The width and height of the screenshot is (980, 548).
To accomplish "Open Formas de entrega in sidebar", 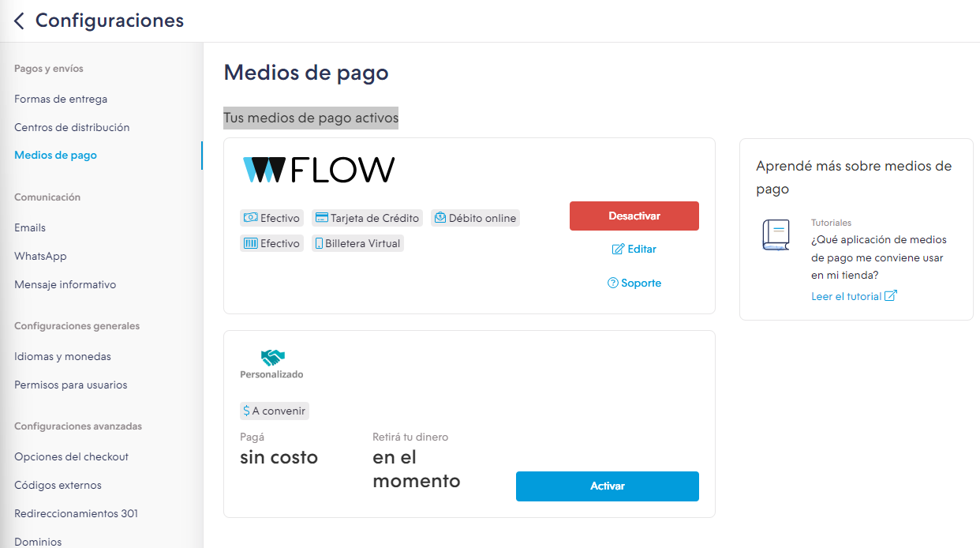I will [61, 99].
